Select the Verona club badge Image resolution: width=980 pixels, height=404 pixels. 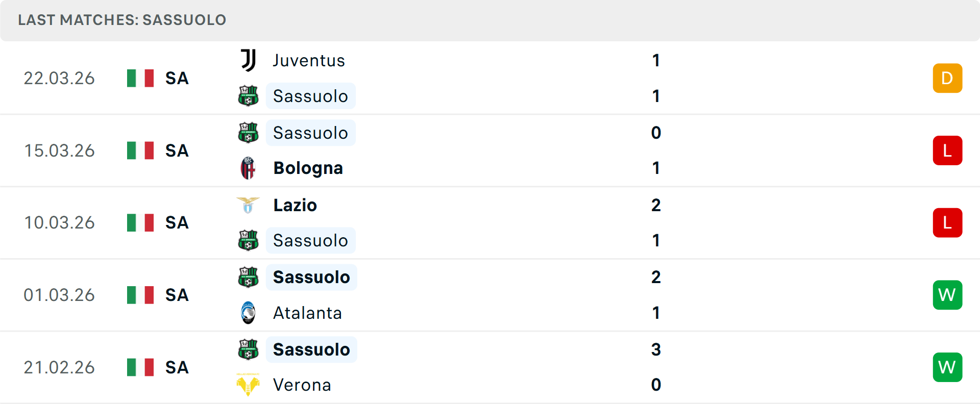[248, 385]
